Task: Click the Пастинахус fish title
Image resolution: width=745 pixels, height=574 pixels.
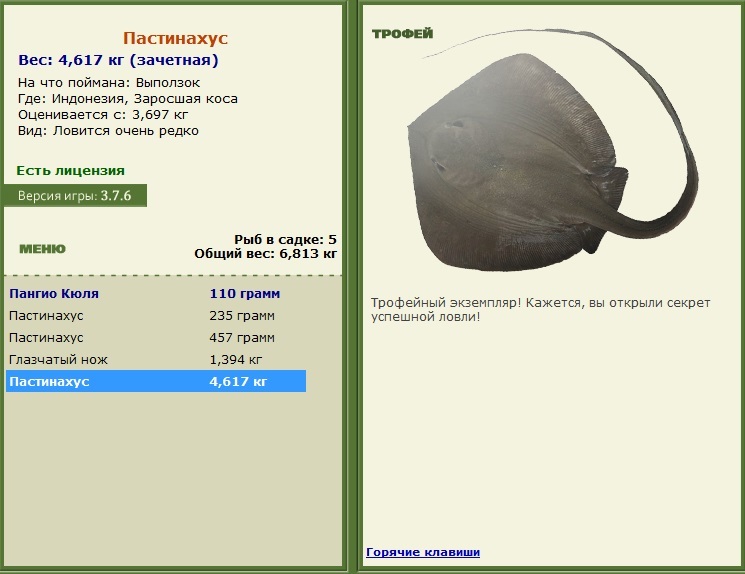Action: click(x=175, y=38)
